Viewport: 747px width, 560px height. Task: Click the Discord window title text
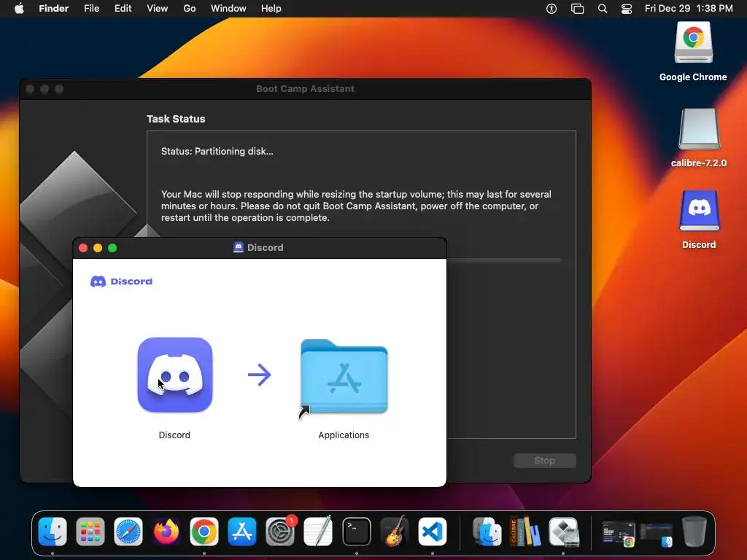pos(266,248)
